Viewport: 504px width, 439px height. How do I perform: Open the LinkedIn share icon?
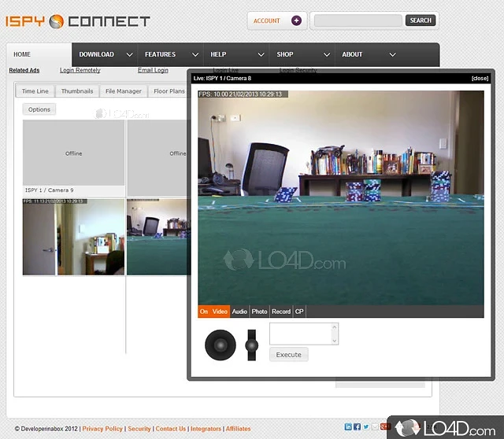[x=348, y=426]
